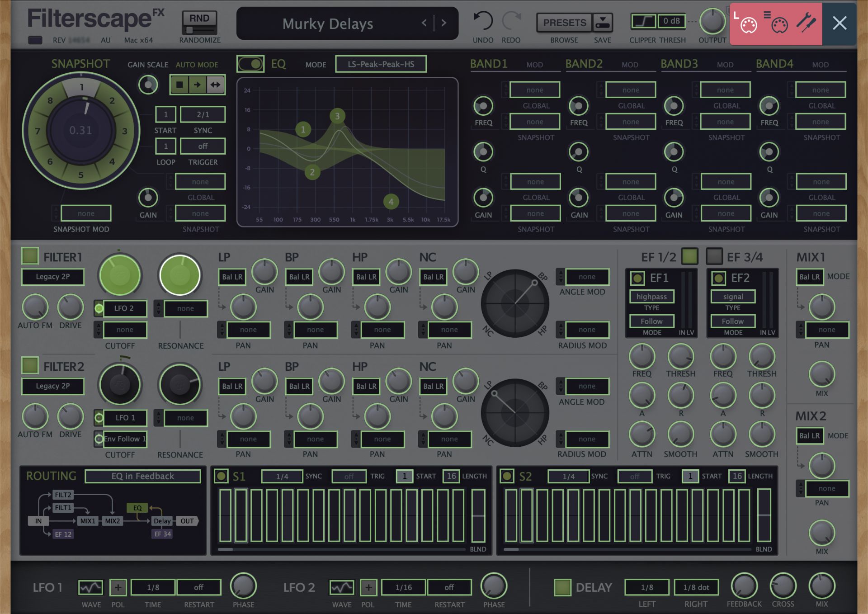Toggle DELAY enable square
The width and height of the screenshot is (868, 614).
coord(562,587)
